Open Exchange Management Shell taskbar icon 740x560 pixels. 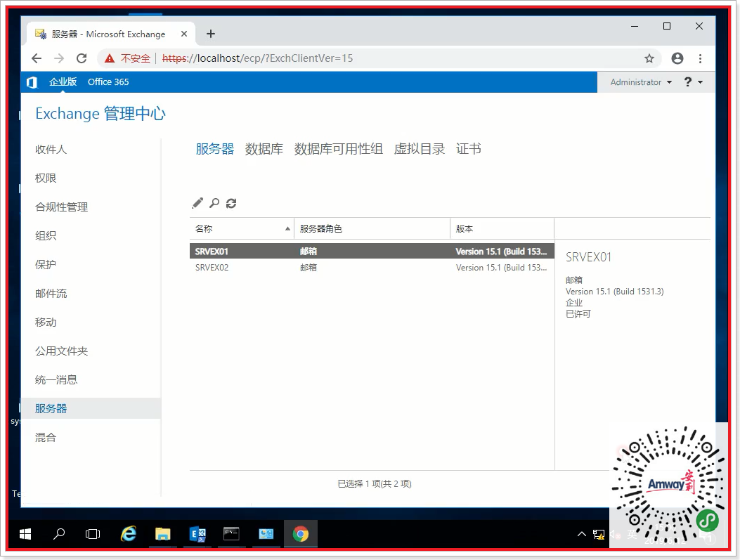point(197,534)
